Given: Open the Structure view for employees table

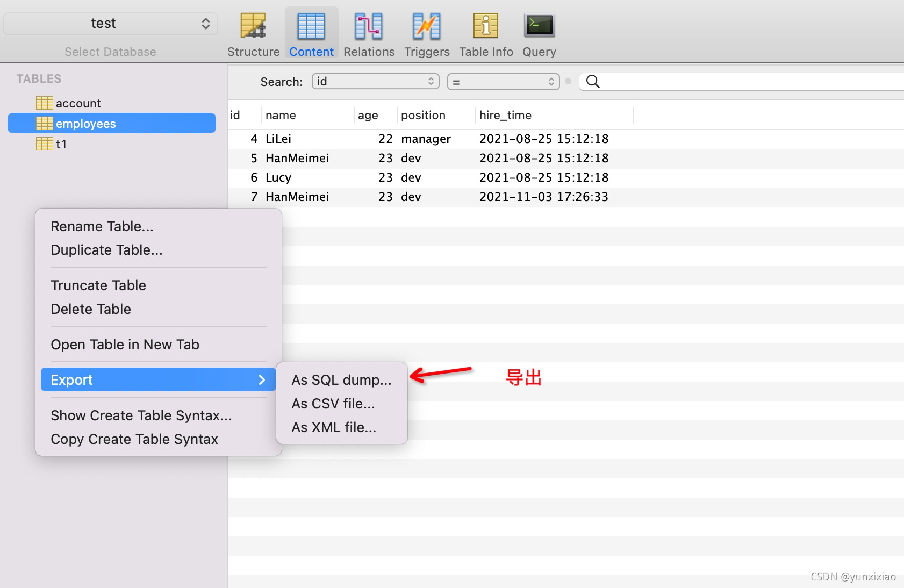Looking at the screenshot, I should pos(253,32).
